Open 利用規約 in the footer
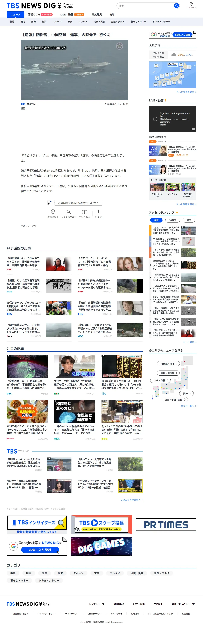Screen dimensions: 203x644 (x=135, y=614)
